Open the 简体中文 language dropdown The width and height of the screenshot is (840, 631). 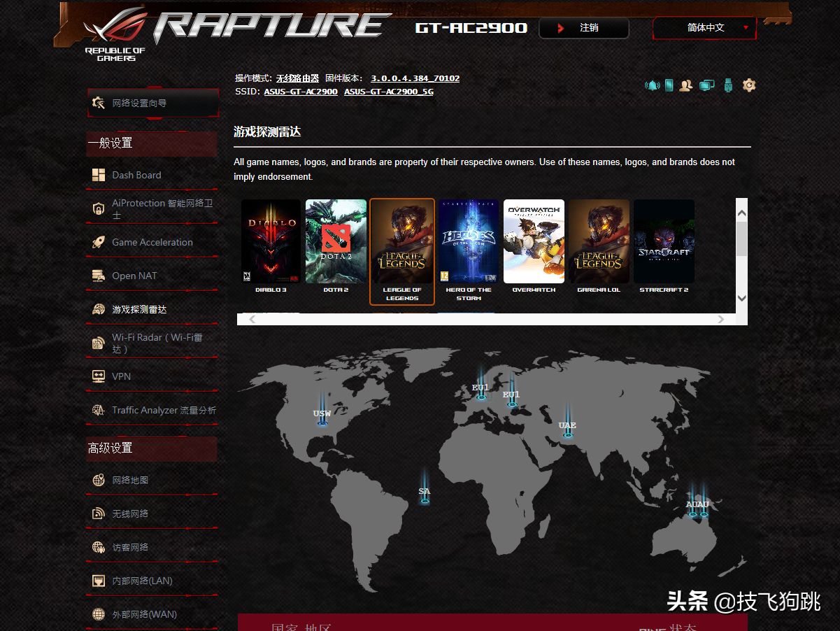tap(704, 28)
